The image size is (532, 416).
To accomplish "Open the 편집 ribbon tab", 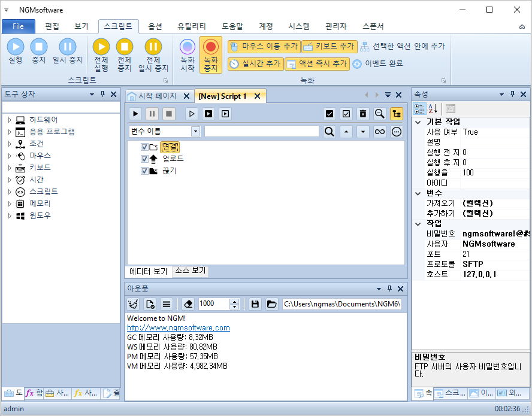I will tap(52, 26).
